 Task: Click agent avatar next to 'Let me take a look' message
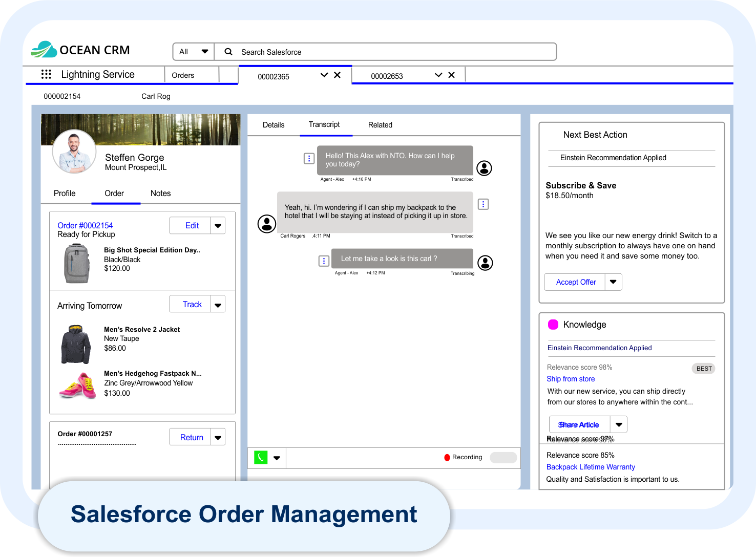(485, 263)
